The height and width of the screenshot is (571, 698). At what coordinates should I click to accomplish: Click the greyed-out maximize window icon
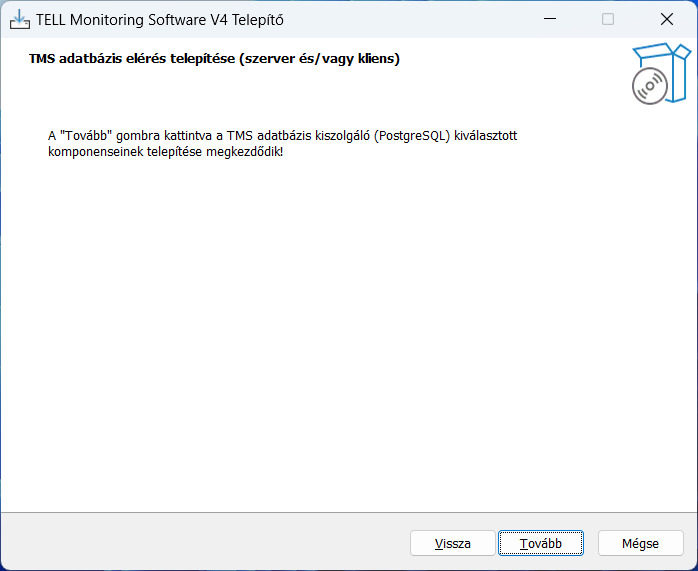point(608,19)
